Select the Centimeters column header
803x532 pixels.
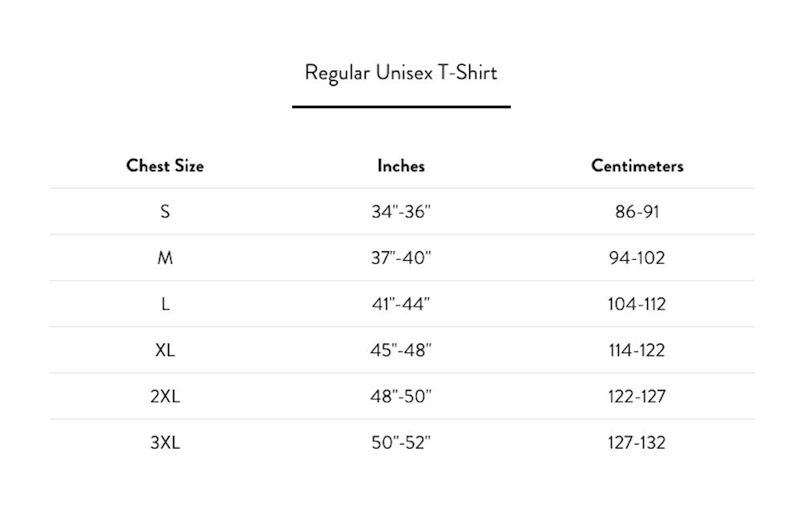(x=637, y=166)
